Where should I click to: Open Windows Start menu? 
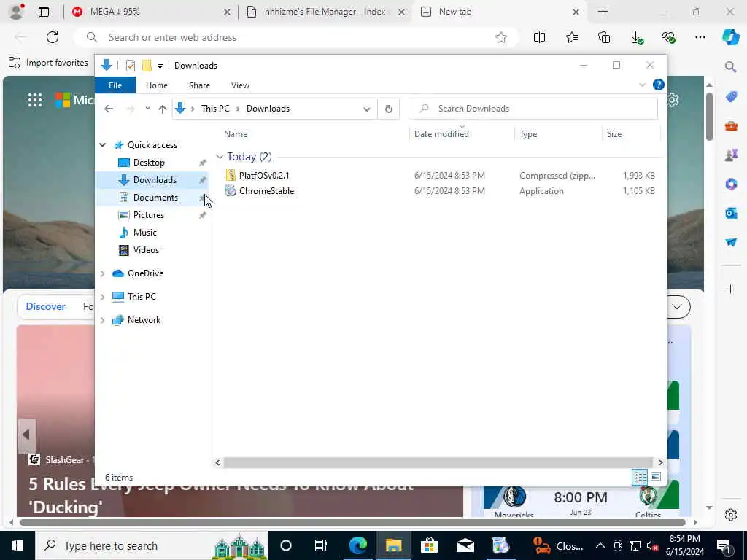[18, 545]
